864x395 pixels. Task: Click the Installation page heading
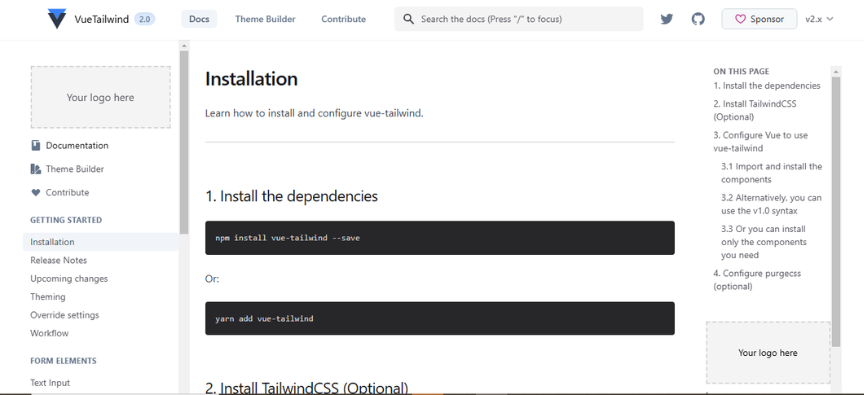click(x=251, y=79)
